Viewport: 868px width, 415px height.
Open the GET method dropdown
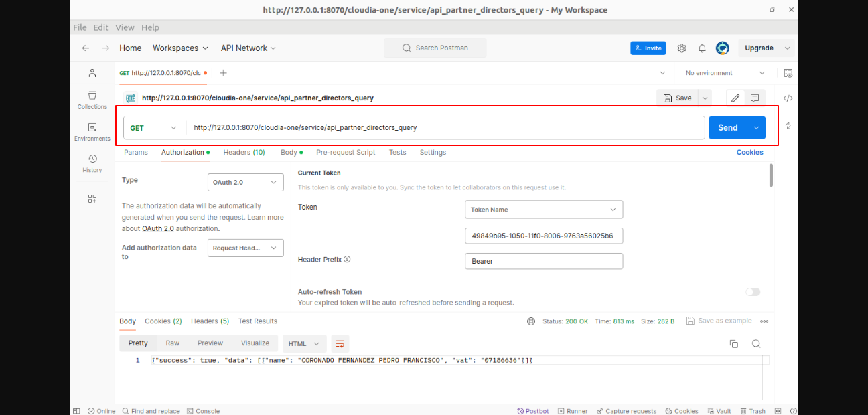[x=155, y=128]
